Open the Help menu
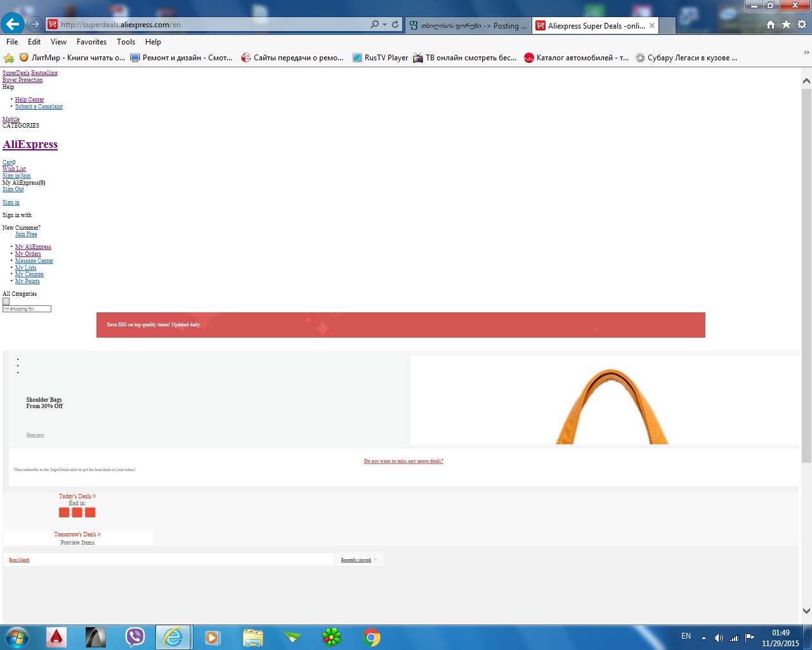The height and width of the screenshot is (650, 812). (153, 42)
